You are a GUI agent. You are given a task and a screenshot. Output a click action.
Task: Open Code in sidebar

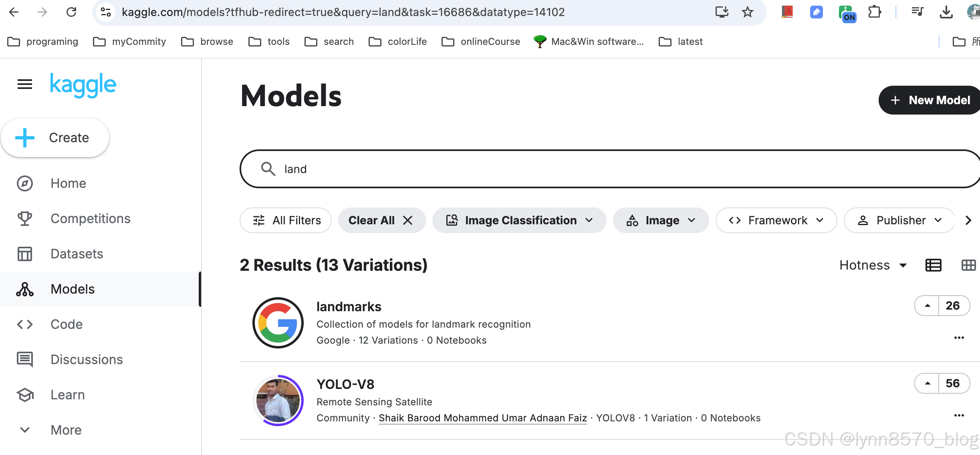click(x=100, y=324)
